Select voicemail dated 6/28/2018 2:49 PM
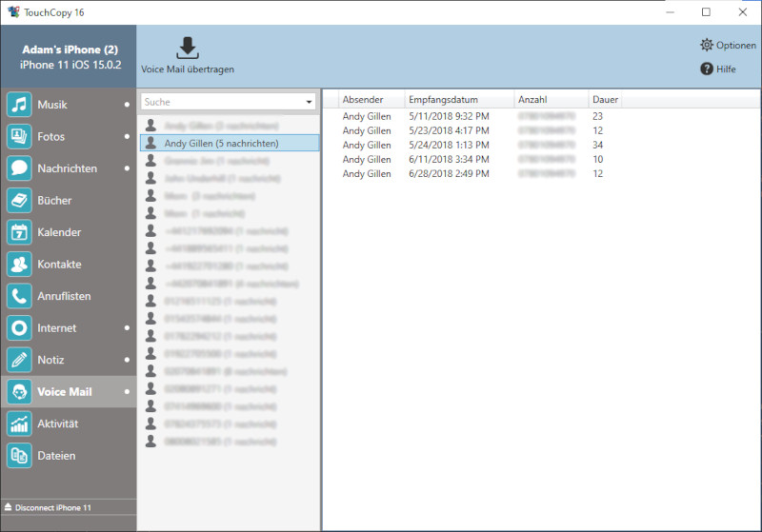Screen dimensions: 762x532 click(x=449, y=174)
